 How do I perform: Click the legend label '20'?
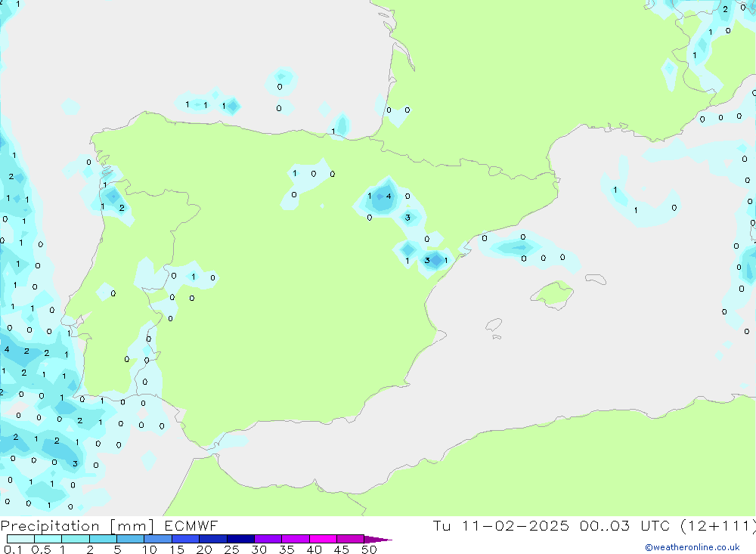pos(204,549)
